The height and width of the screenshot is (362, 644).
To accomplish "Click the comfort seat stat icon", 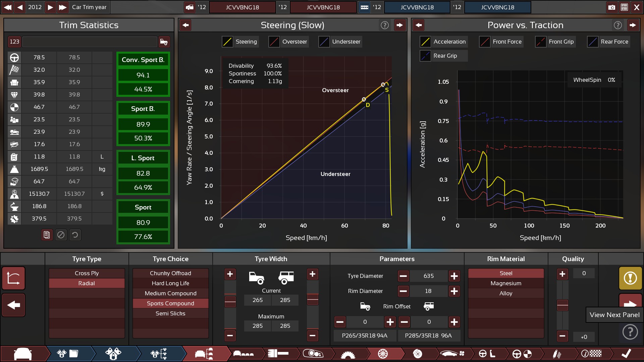I will [14, 82].
